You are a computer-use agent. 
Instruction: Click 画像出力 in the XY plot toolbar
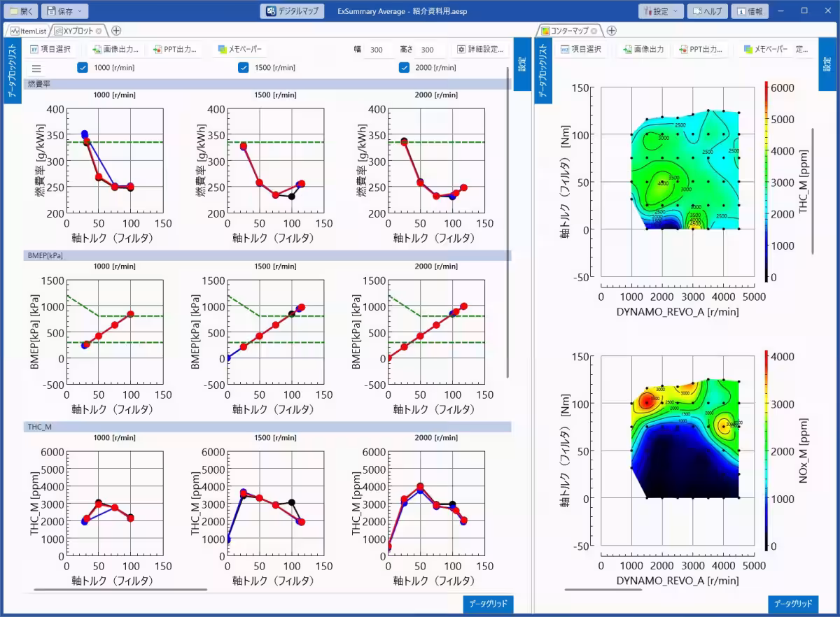click(117, 50)
